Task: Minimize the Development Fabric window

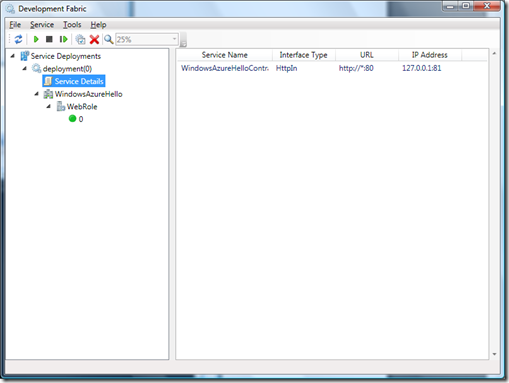Action: point(450,6)
